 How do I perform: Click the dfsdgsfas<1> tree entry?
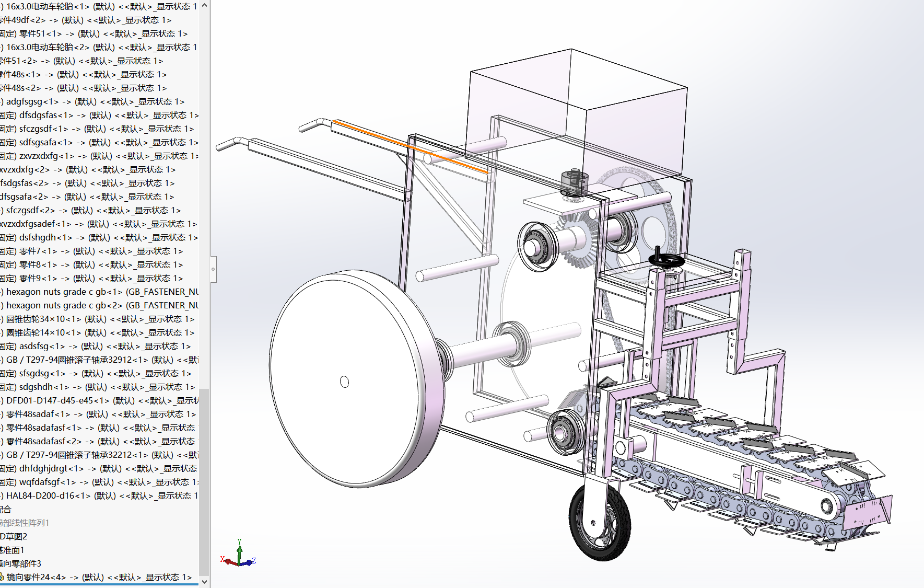coord(99,115)
